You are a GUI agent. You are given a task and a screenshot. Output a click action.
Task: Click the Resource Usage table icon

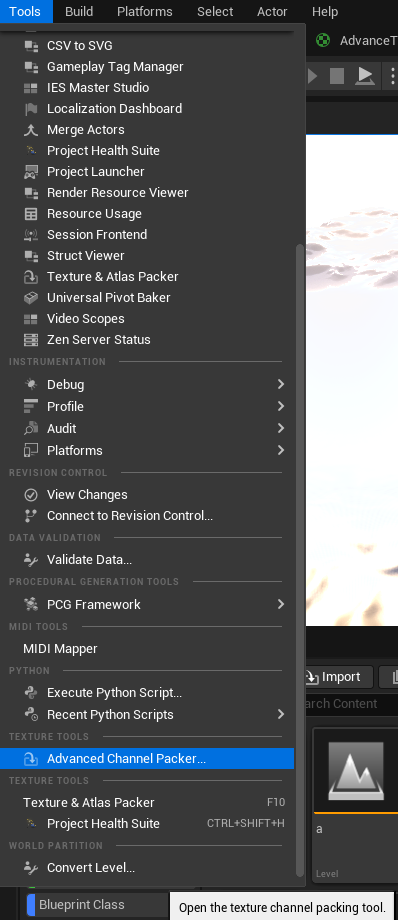click(x=31, y=214)
